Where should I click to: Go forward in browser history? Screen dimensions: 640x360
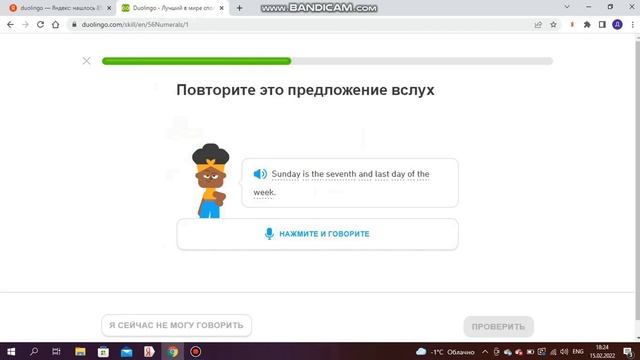pyautogui.click(x=25, y=24)
